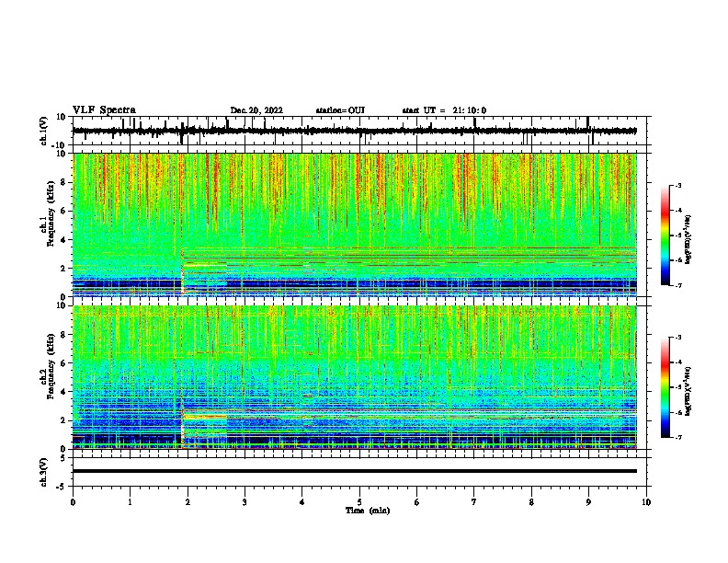Screen dimensions: 728x563
Task: Click the "6" tick on the time axis
Action: point(416,502)
